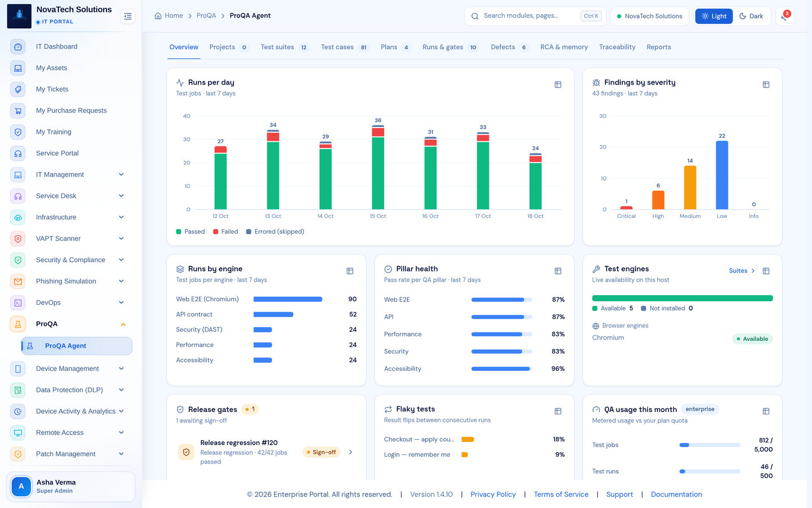Select the ProQA Agent sidebar item
Viewport: 812px width, 508px height.
pyautogui.click(x=77, y=346)
